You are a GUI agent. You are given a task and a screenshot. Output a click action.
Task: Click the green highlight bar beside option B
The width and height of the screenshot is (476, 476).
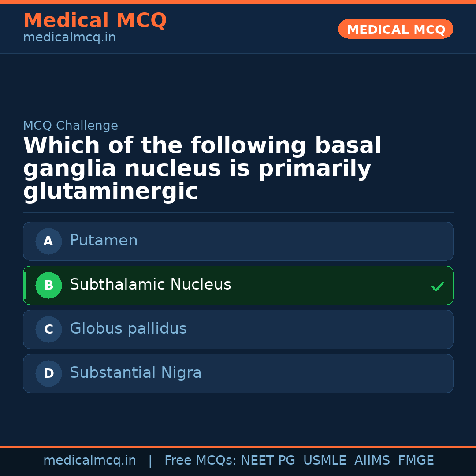tap(25, 285)
